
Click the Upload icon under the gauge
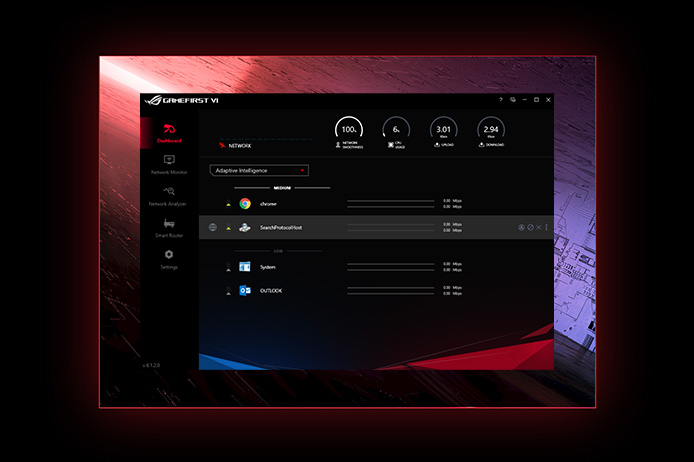click(437, 145)
